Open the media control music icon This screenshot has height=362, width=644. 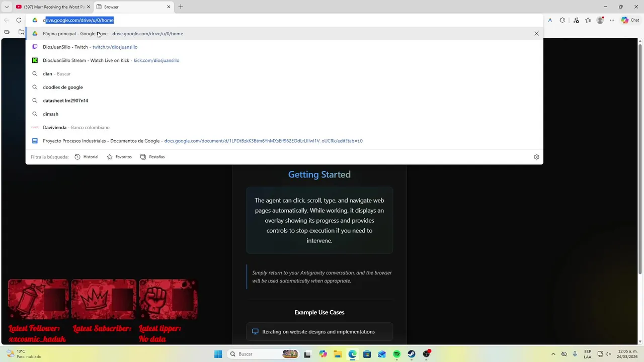576,20
